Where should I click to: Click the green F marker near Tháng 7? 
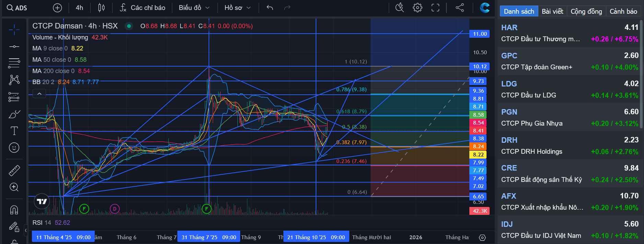(207, 209)
